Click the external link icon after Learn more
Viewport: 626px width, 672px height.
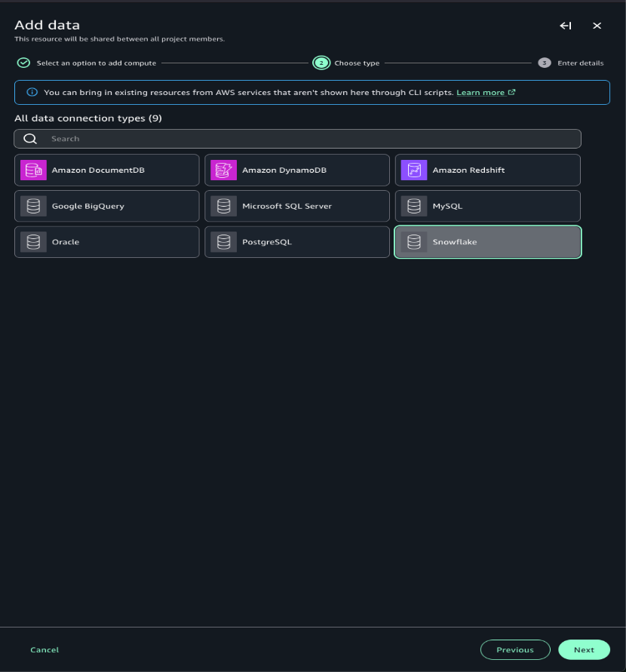[x=511, y=92]
